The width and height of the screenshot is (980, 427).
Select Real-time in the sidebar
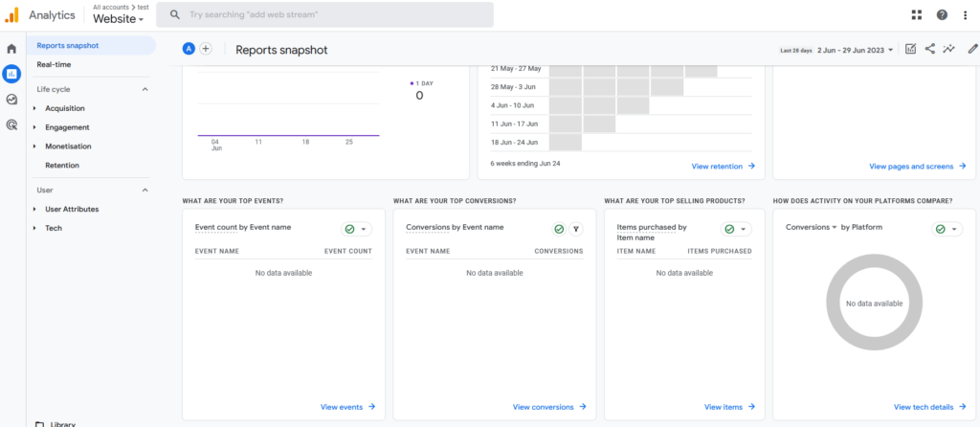[x=54, y=64]
